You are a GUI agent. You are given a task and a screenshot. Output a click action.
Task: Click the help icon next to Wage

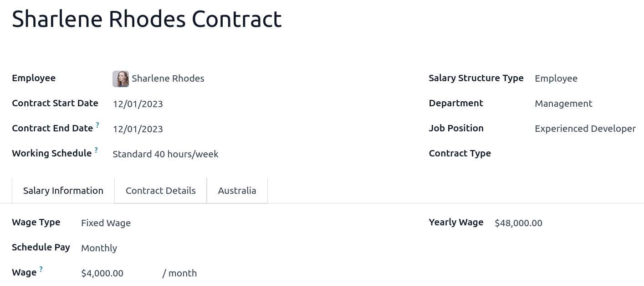pos(41,268)
